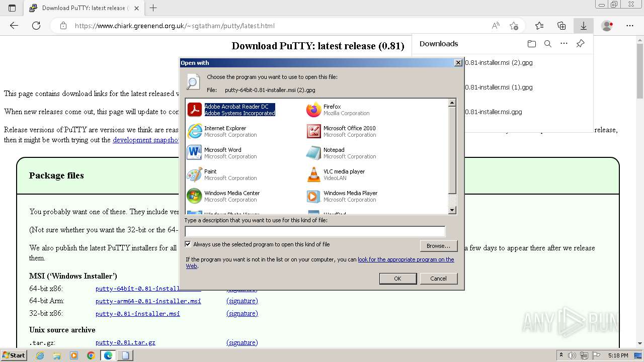Open browser Collections panel
The width and height of the screenshot is (644, 362).
coord(561,26)
